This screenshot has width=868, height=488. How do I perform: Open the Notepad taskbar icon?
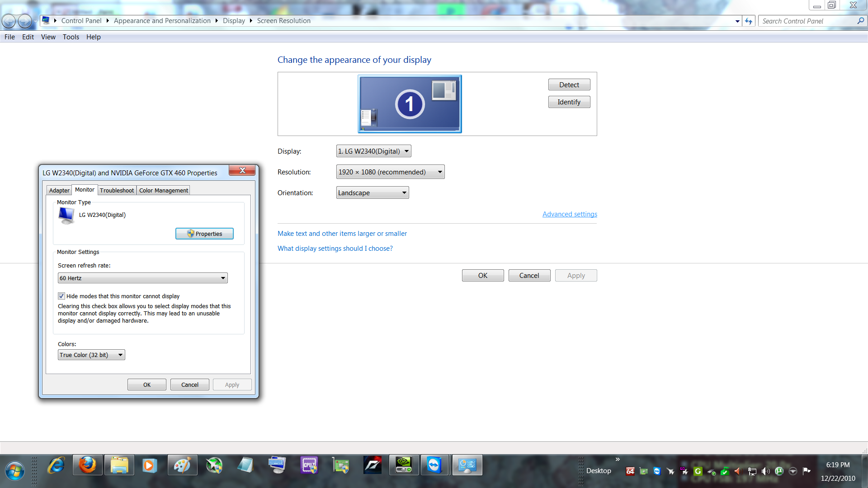point(245,465)
